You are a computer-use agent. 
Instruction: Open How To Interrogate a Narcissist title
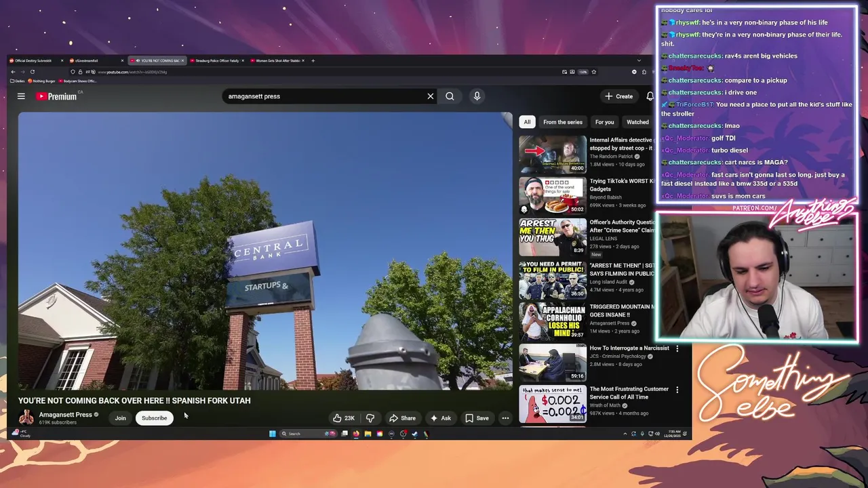(629, 348)
